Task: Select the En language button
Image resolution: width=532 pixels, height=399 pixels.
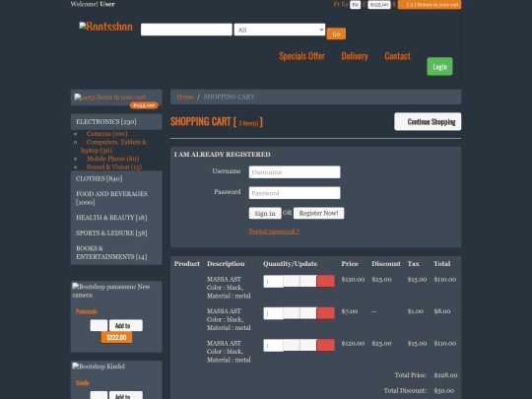Action: point(356,5)
